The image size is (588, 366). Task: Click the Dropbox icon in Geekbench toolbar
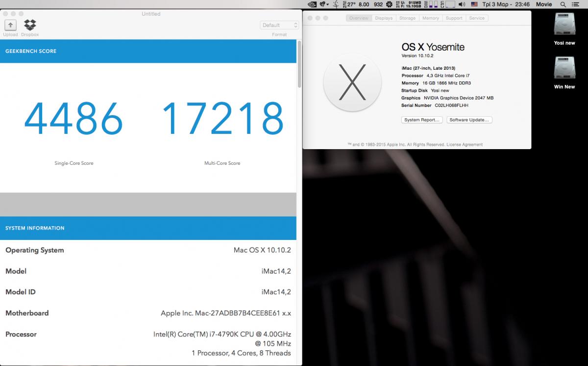[30, 25]
